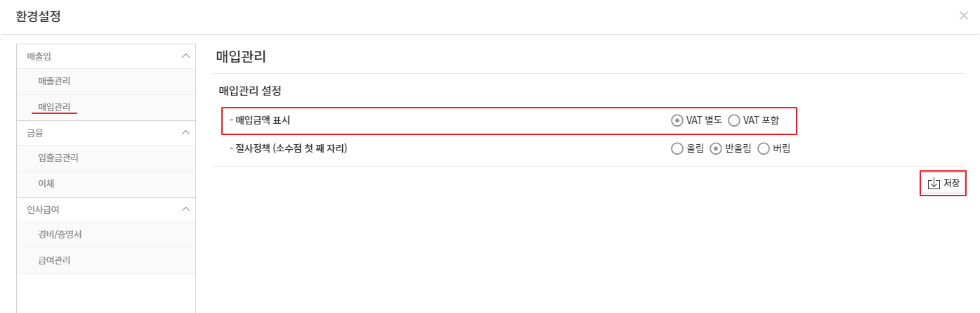The height and width of the screenshot is (313, 980).
Task: Open 급여관리 settings
Action: pos(54,260)
